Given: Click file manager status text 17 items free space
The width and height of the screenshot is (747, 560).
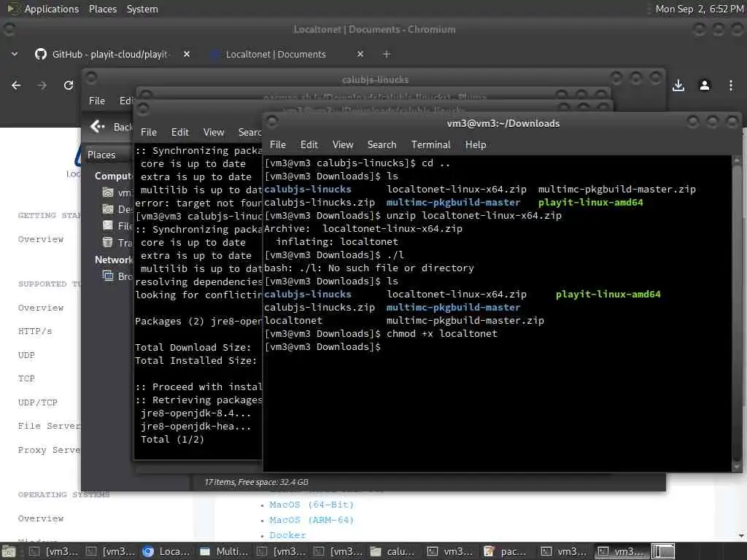Looking at the screenshot, I should [256, 482].
